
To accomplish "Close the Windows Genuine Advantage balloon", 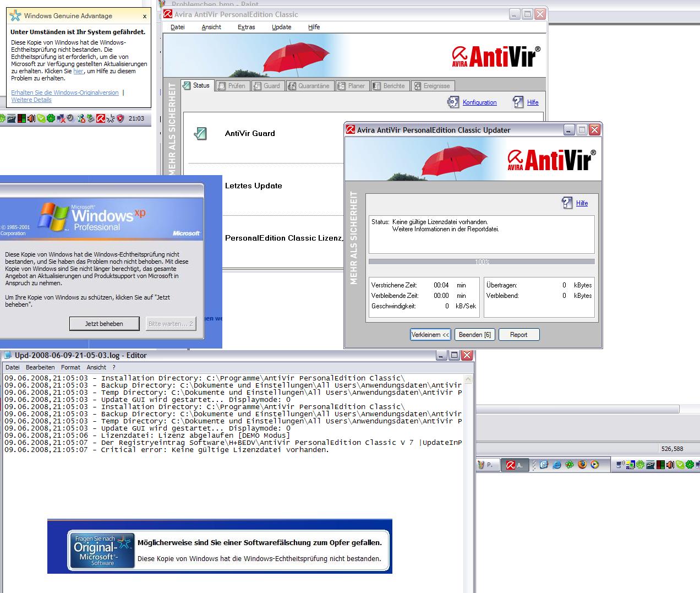I will pyautogui.click(x=145, y=17).
